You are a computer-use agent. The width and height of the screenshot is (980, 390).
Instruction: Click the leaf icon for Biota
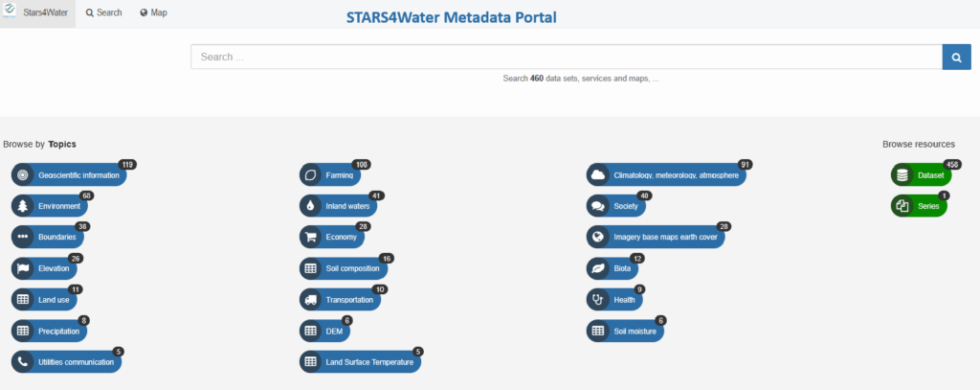click(598, 268)
